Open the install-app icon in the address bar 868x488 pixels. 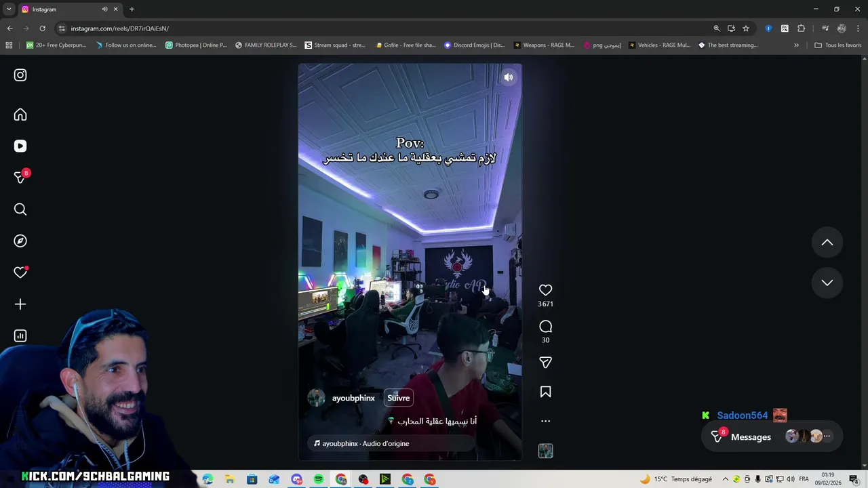coord(731,28)
